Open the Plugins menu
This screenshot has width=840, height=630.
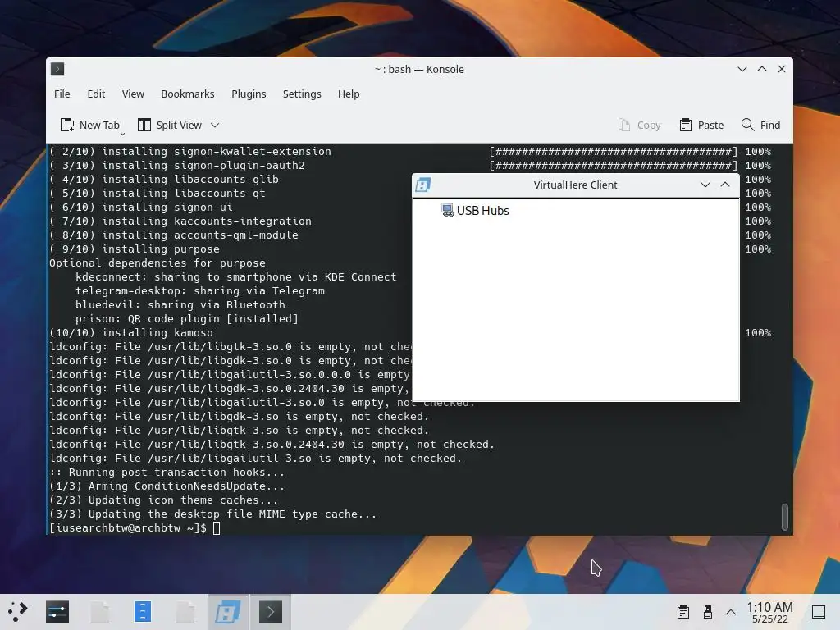pos(249,94)
